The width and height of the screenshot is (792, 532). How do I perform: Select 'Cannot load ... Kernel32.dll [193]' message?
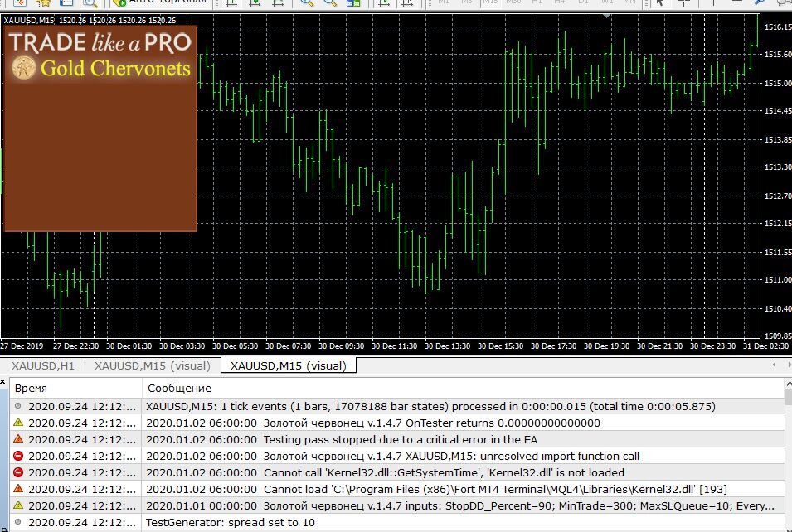point(436,490)
